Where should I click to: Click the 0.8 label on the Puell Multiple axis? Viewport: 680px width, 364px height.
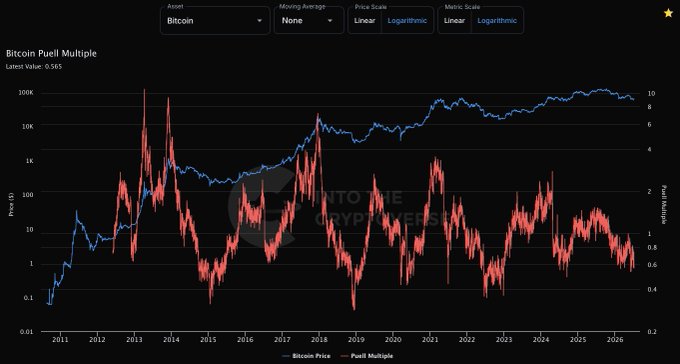pyautogui.click(x=651, y=247)
